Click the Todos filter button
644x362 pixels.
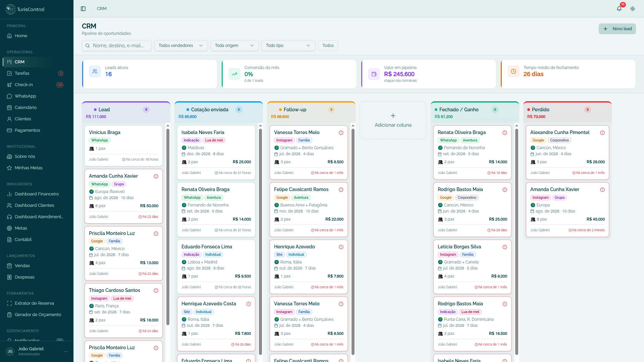point(328,46)
